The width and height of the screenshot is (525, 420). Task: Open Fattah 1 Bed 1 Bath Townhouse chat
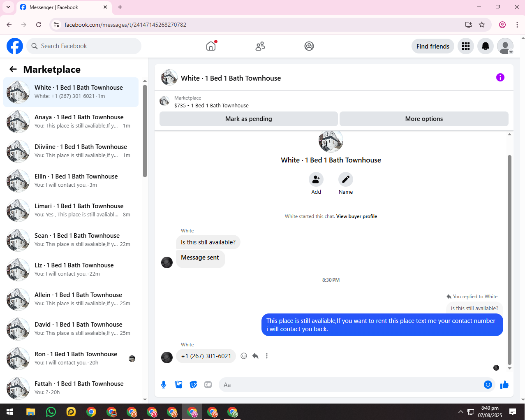tap(71, 388)
